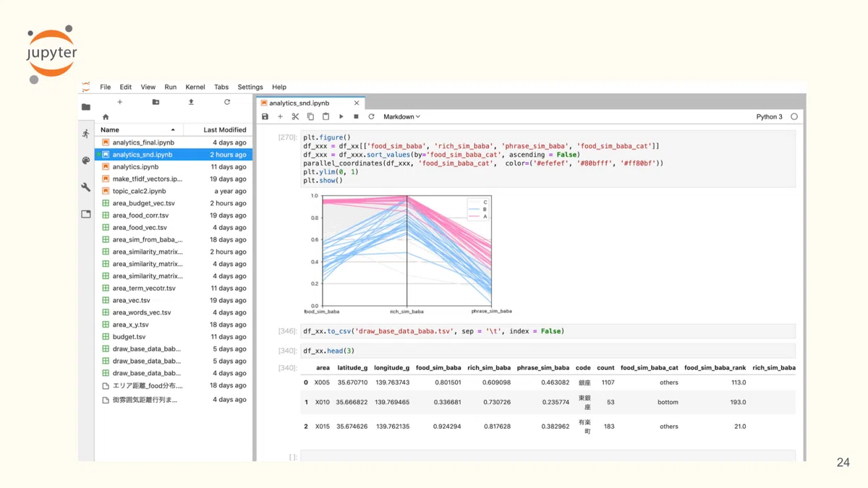The image size is (868, 488).
Task: Open the Run menu
Action: pos(171,87)
